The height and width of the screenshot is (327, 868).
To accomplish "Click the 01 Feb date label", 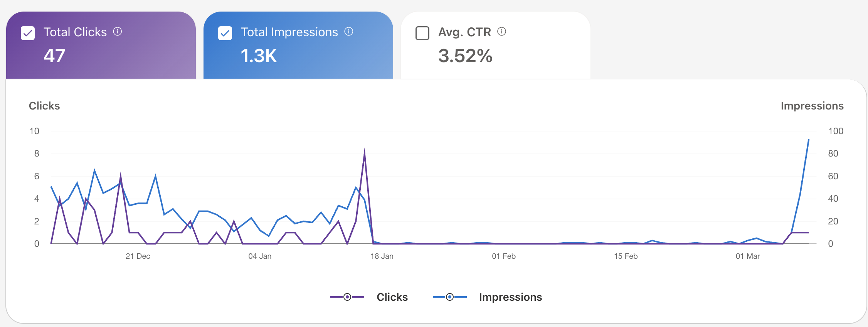I will coord(504,256).
